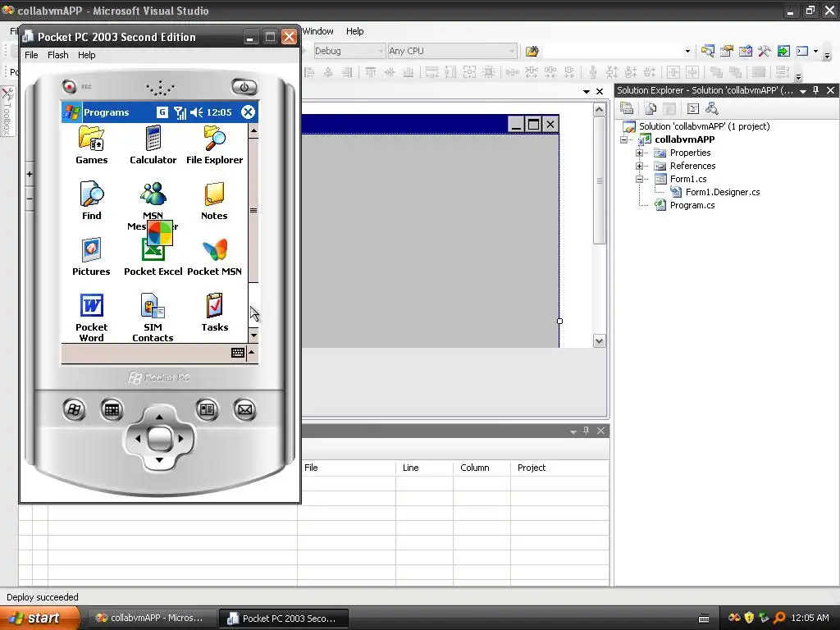Toggle the Pocket PC on-screen keyboard
This screenshot has width=840, height=630.
[x=238, y=353]
